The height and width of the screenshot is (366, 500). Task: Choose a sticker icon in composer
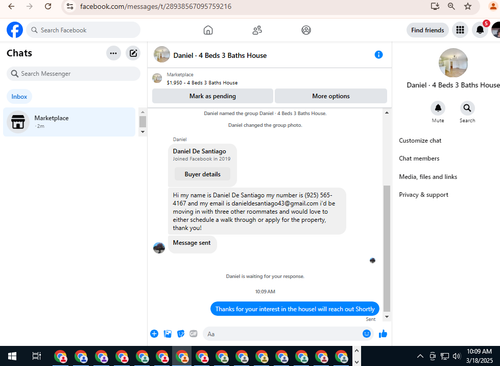pos(181,334)
